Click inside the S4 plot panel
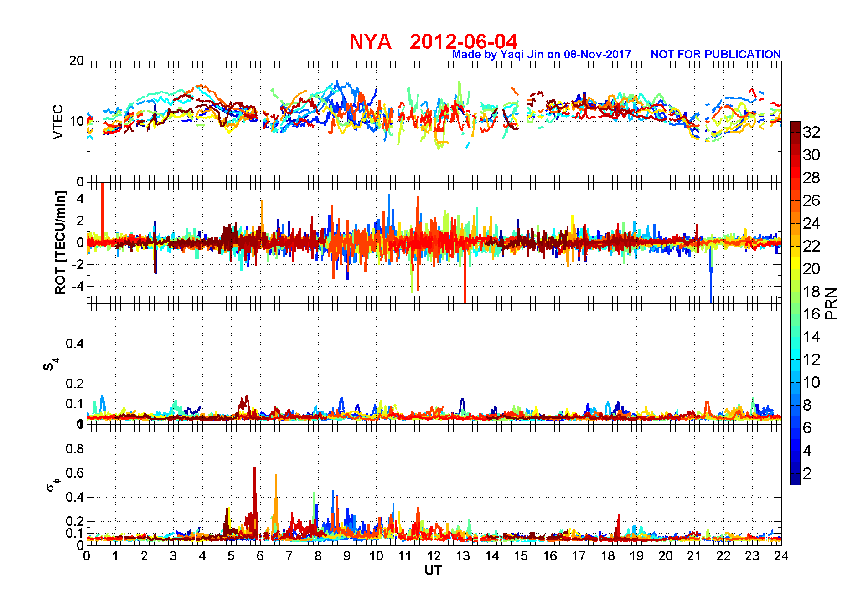This screenshot has width=868, height=606. click(434, 364)
